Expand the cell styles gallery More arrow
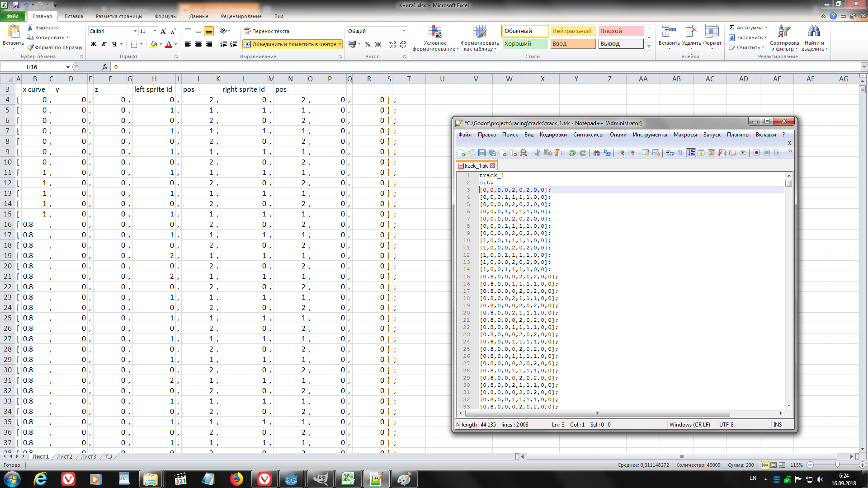Screen dimensions: 868x488 649,47
